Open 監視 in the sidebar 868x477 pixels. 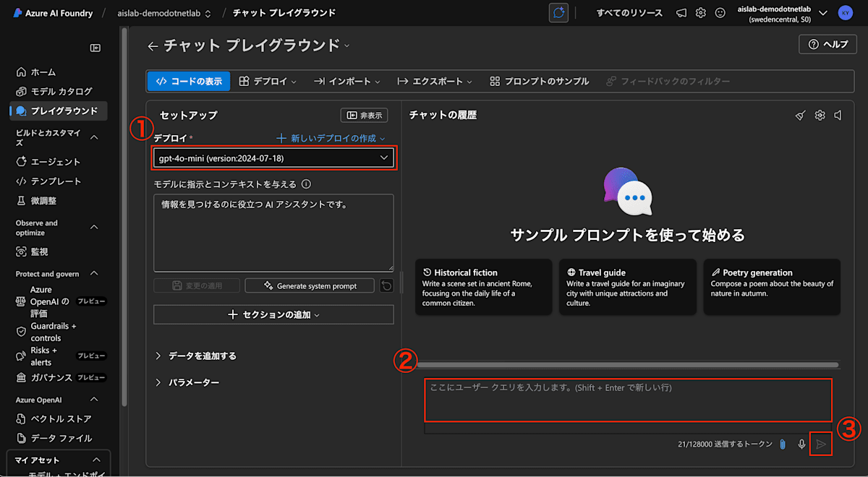coord(32,252)
